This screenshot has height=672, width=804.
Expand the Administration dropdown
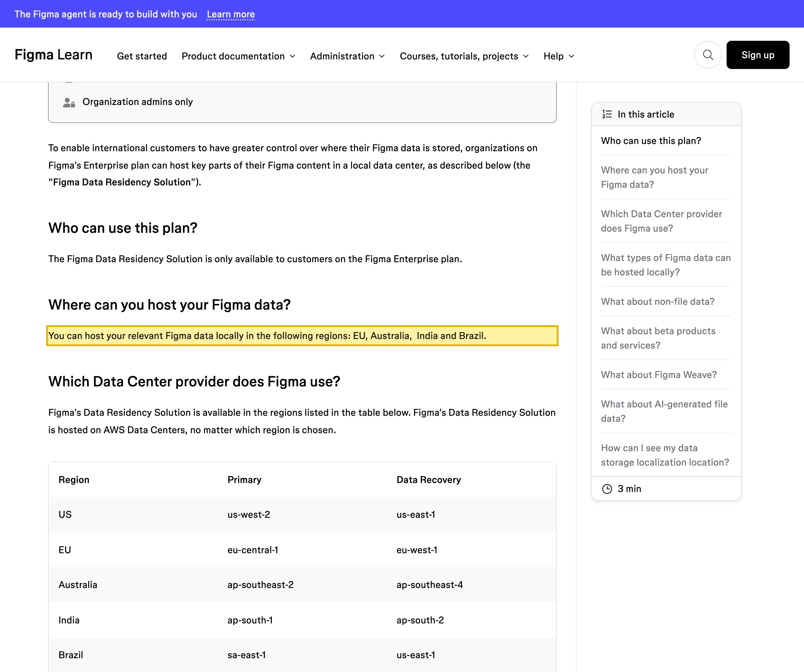(348, 56)
